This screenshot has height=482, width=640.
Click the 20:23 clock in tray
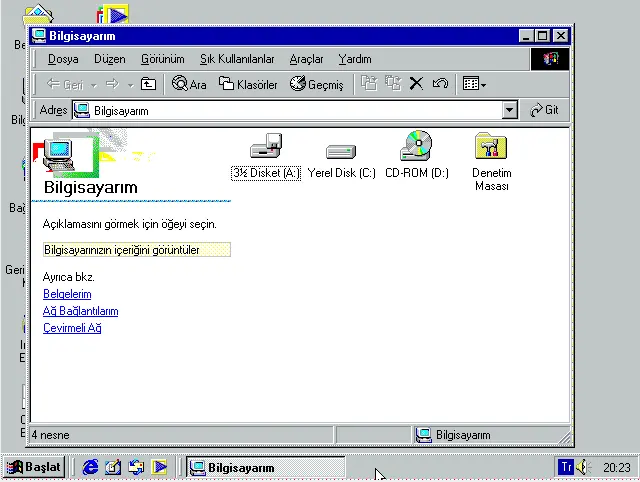[x=617, y=467]
